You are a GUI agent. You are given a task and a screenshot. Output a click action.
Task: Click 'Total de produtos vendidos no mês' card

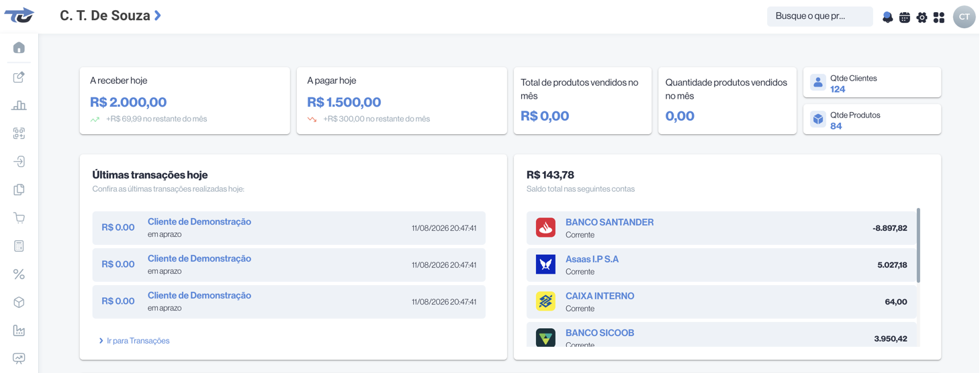coord(582,101)
